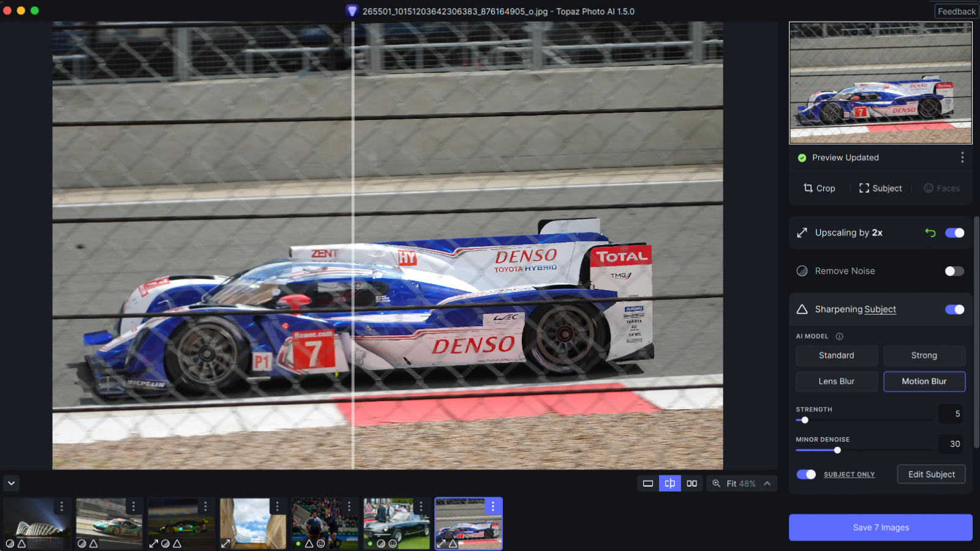This screenshot has height=551, width=980.
Task: Click Save 7 Images
Action: point(881,528)
